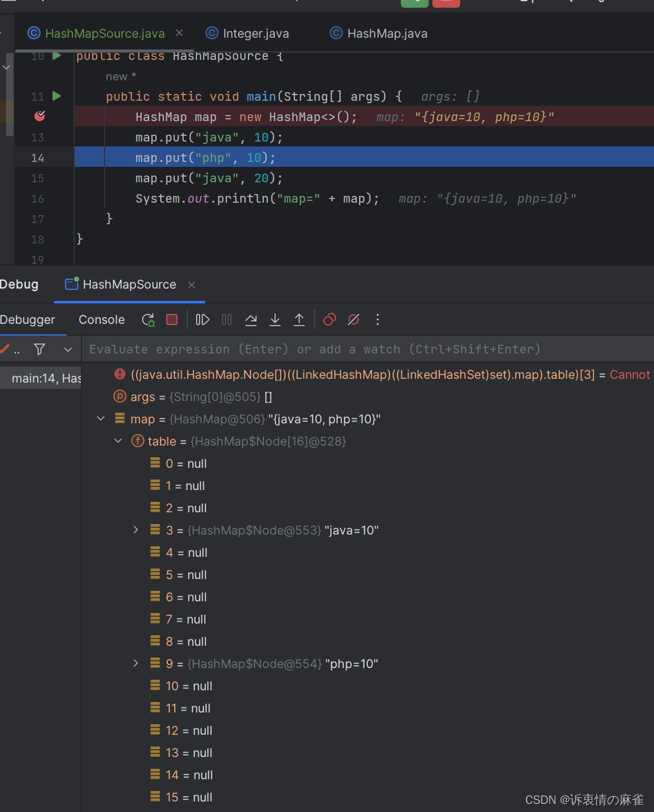
Task: Click the highlighted map.put("php", 10) line
Action: pos(364,158)
